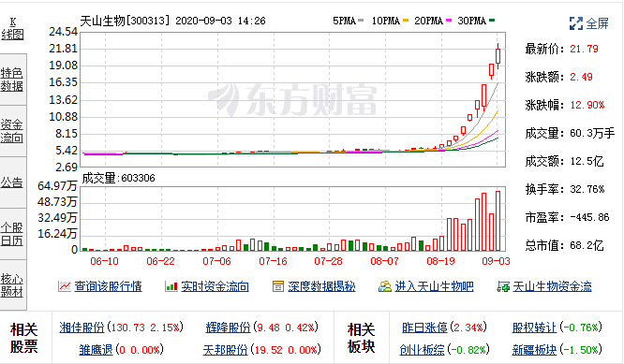624x364 pixels.
Task: Open 天山生物资金流 link
Action: tap(553, 286)
